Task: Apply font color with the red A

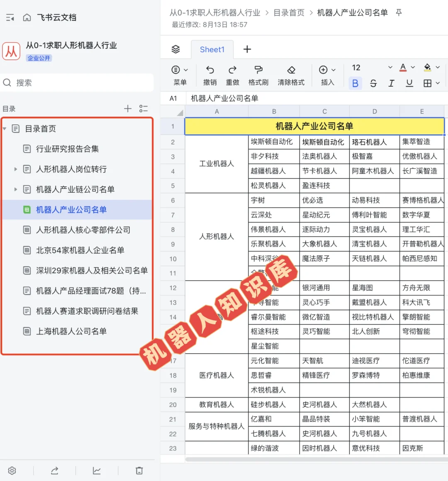Action: coord(403,68)
